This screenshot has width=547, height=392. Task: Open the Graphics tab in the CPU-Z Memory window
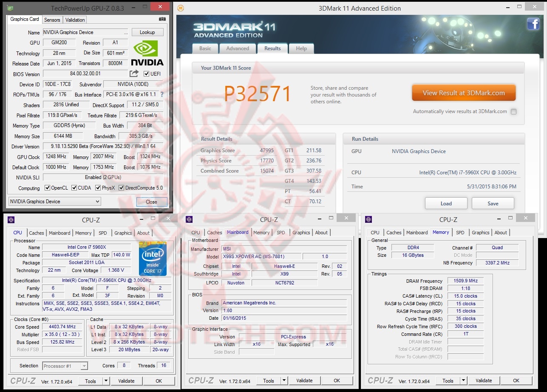481,233
